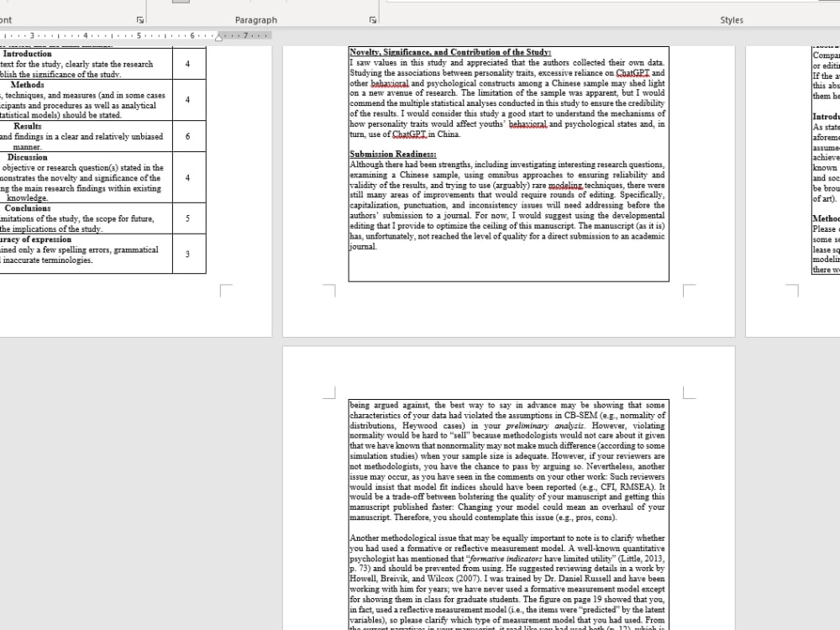Viewport: 840px width, 630px height.
Task: Click the 'Discussion' table row title
Action: (x=28, y=158)
